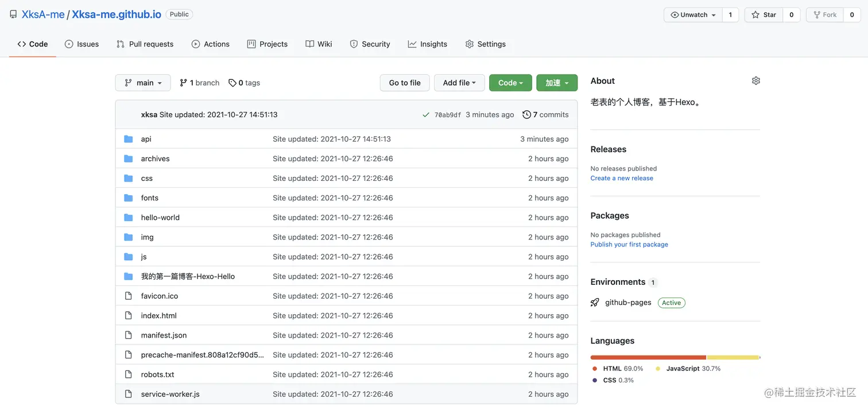Viewport: 868px width, 410px height.
Task: Click the fonts folder icon
Action: tap(129, 198)
